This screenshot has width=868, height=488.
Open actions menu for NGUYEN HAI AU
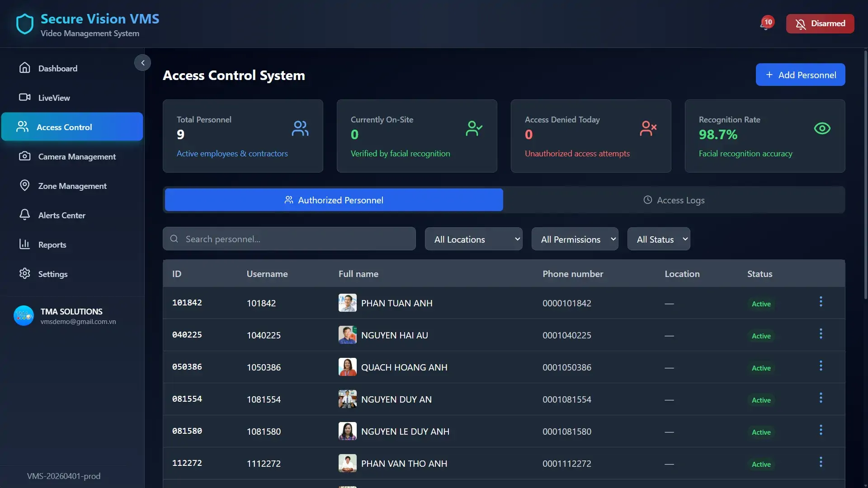tap(821, 334)
